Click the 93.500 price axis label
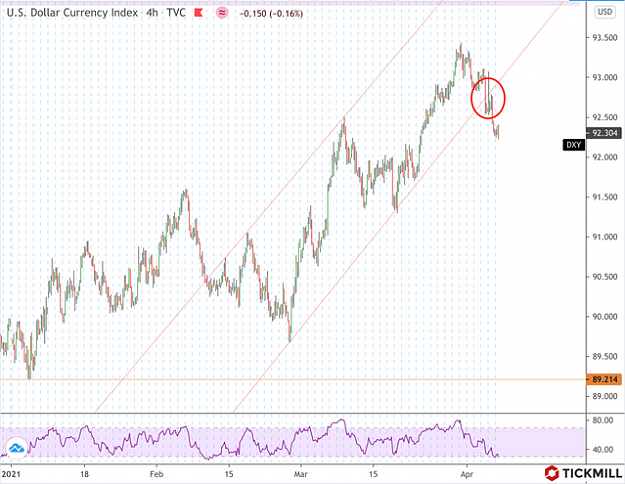The image size is (625, 484). [605, 37]
